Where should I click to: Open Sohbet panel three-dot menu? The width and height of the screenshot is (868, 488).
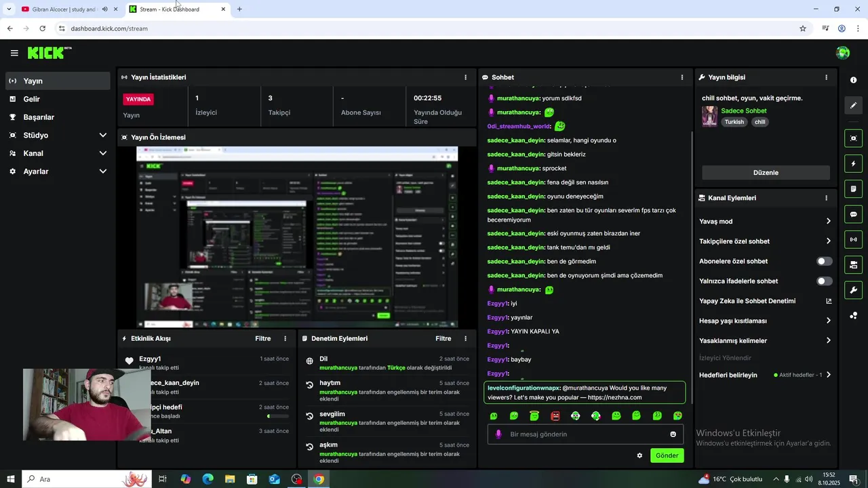pyautogui.click(x=682, y=77)
